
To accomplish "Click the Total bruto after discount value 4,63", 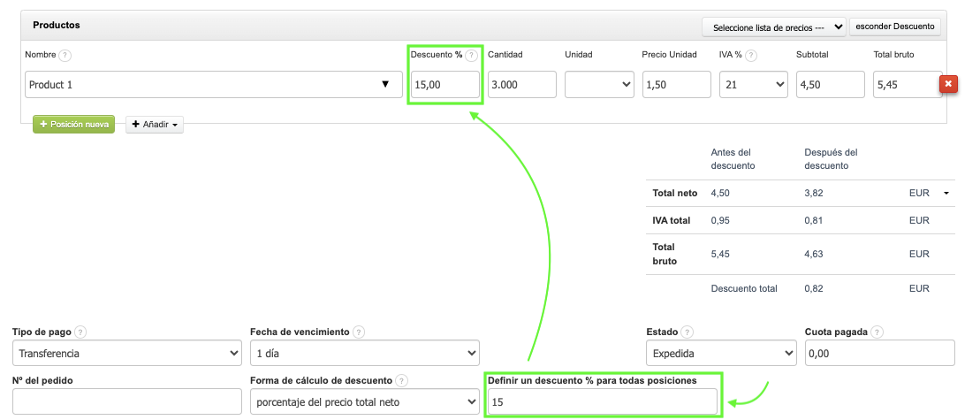I will [814, 254].
